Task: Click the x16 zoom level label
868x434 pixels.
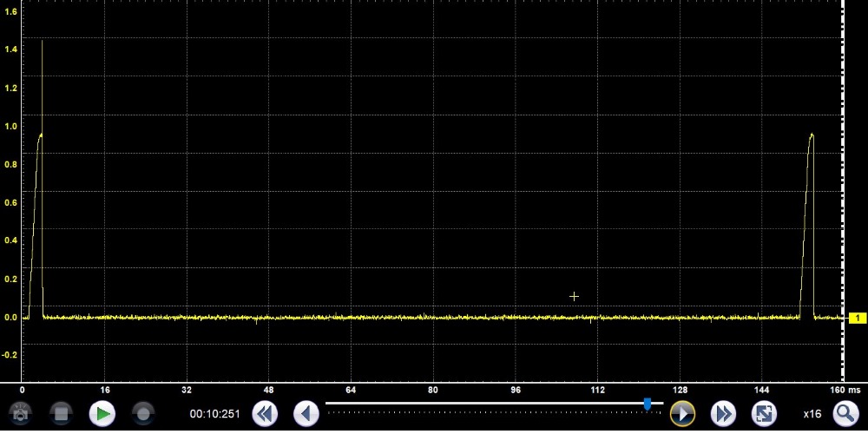Action: (x=812, y=414)
